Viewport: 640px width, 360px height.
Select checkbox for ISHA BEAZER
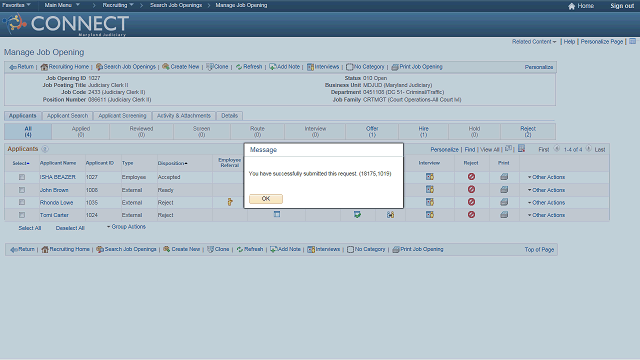[22, 177]
